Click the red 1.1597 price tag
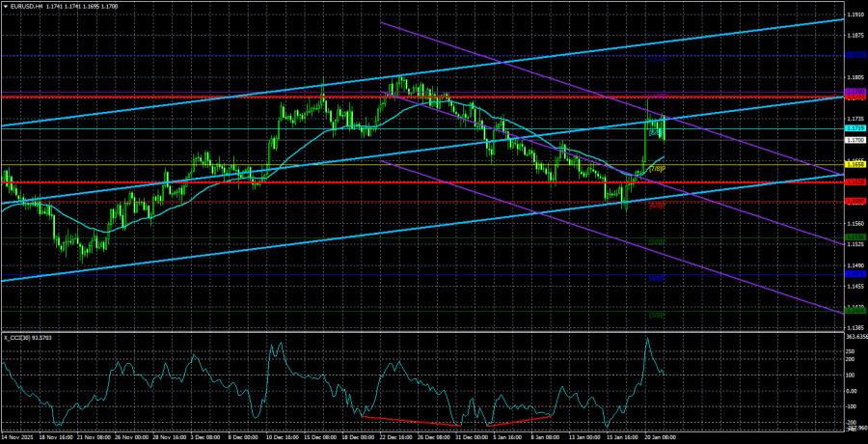The image size is (868, 444). [x=855, y=201]
